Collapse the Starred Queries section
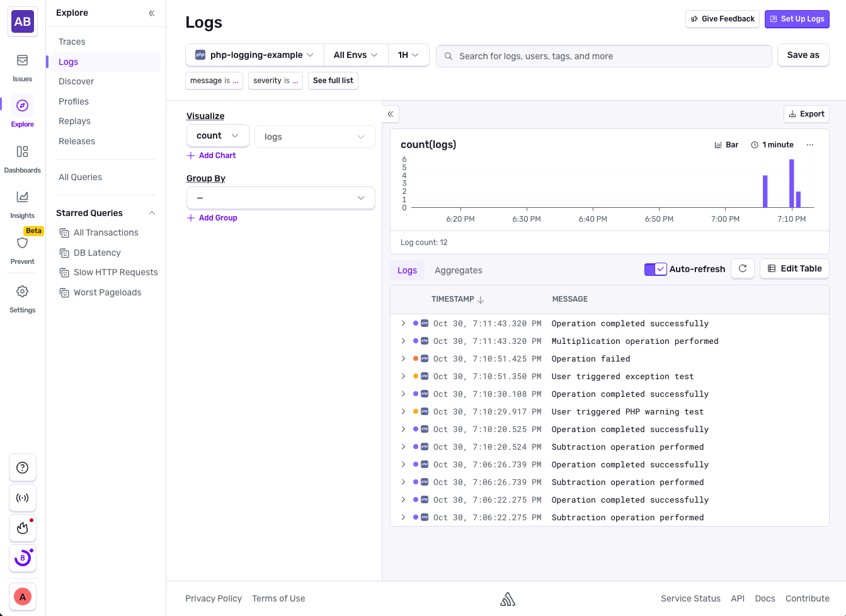 pos(151,213)
